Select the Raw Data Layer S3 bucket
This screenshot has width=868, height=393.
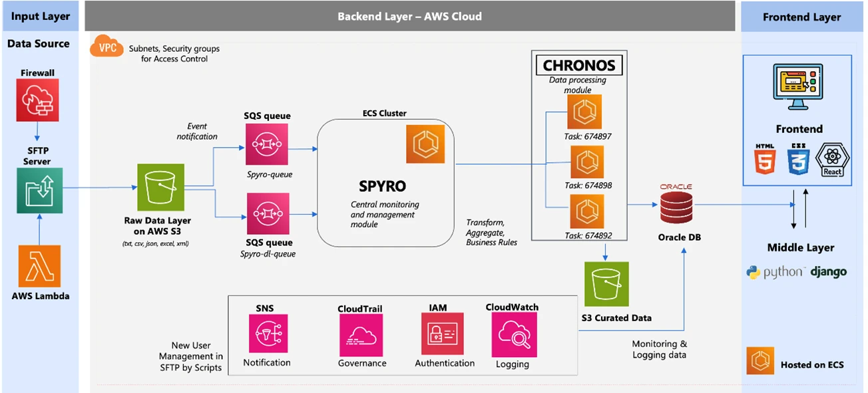(160, 188)
